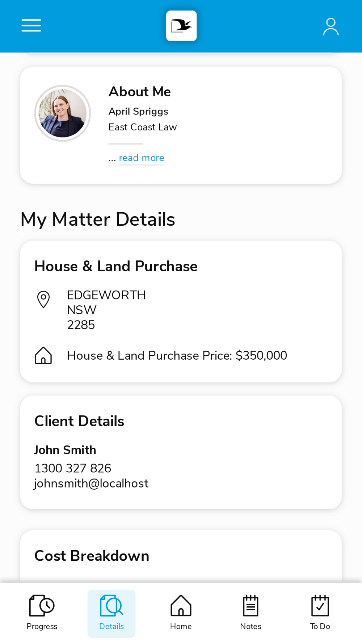
Task: Tap the johnsmith@localhost email address
Action: coord(91,484)
